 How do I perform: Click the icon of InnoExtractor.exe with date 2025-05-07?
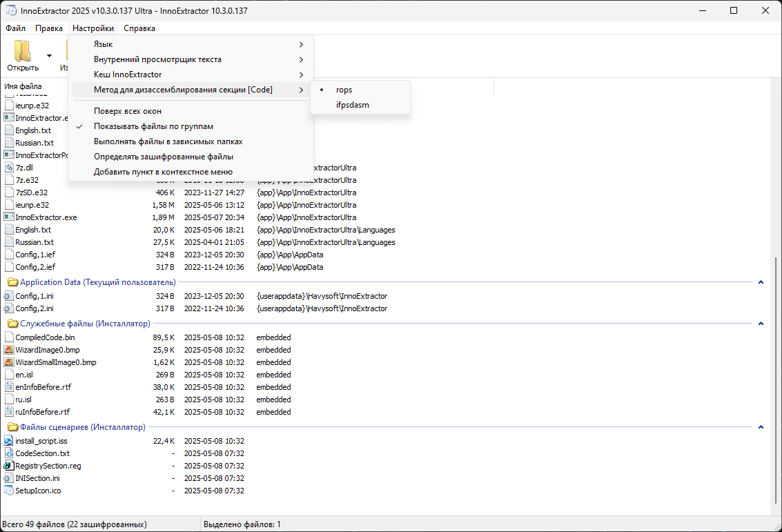point(9,217)
